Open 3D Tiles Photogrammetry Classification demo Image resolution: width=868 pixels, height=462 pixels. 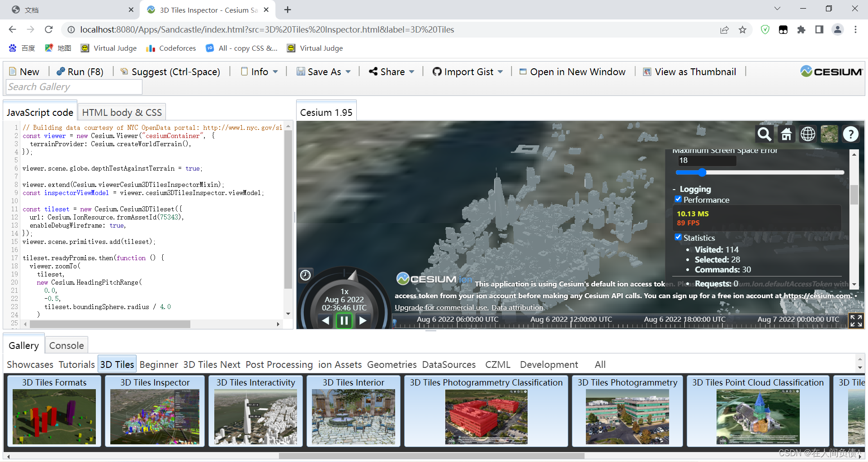tap(486, 411)
